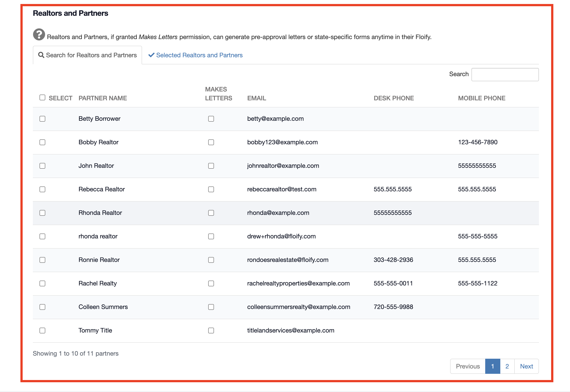Select the John Realtor row checkbox
Image resolution: width=570 pixels, height=392 pixels.
(x=42, y=166)
